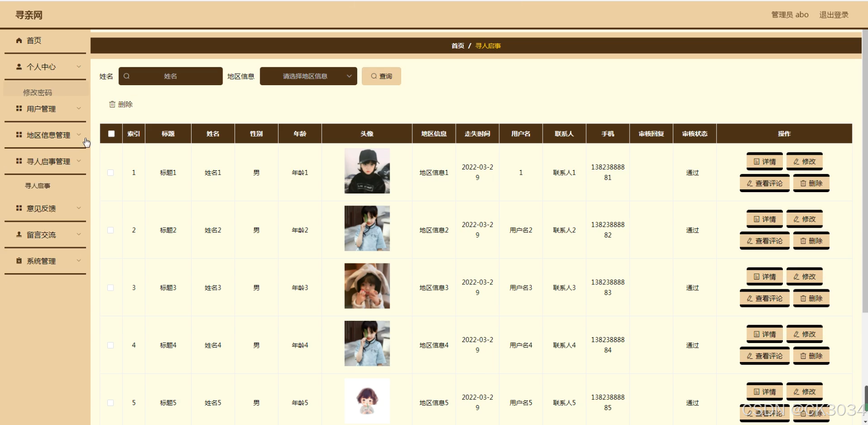Check the checkbox for row 标题1

(111, 173)
